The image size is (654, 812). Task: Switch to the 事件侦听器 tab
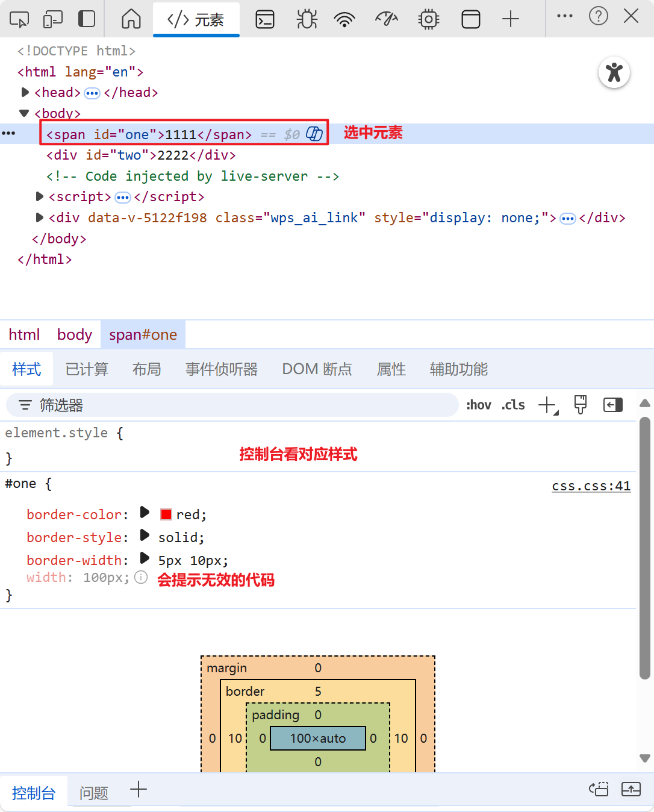(x=222, y=369)
